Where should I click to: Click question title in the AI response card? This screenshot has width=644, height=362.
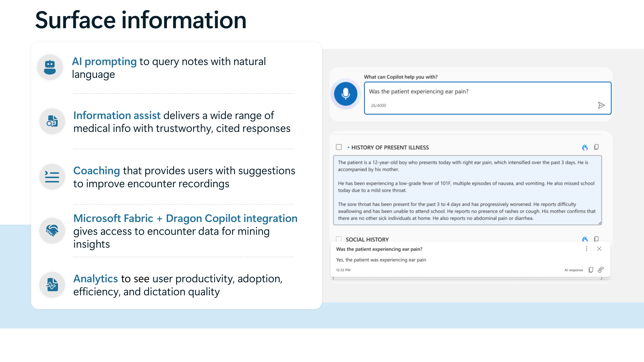pos(379,249)
